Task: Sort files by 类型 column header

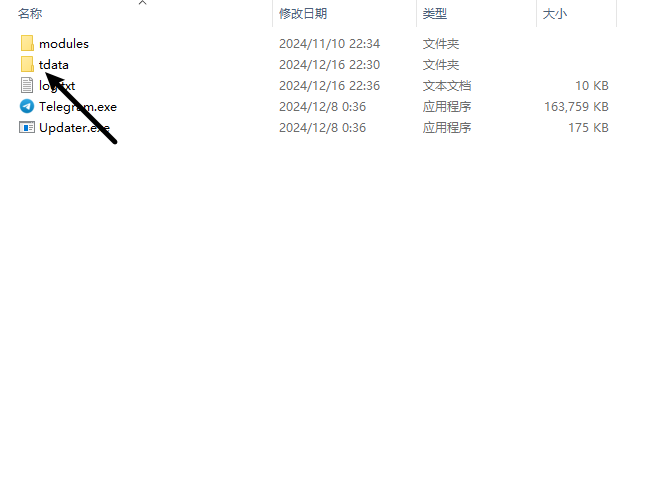Action: pos(435,14)
